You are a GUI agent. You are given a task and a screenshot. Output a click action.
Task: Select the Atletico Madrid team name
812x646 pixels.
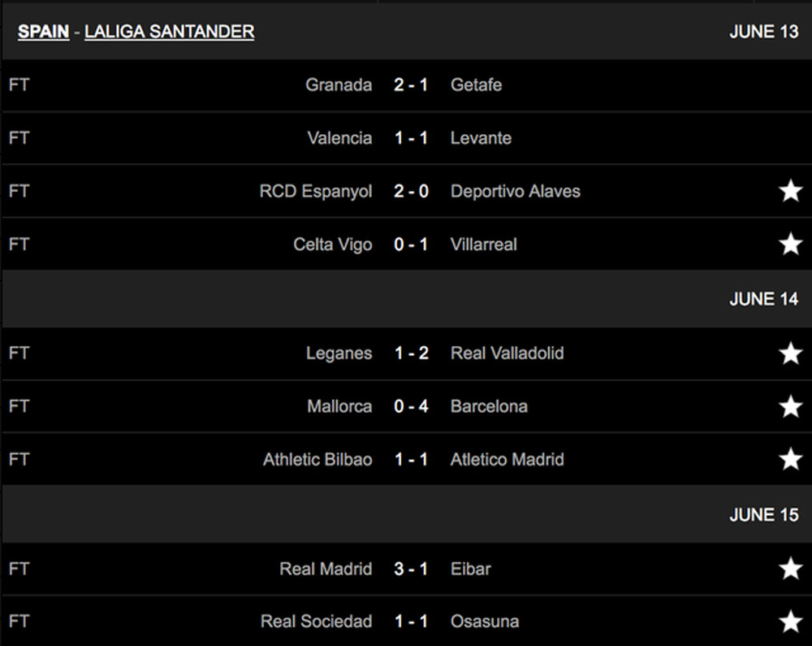507,459
